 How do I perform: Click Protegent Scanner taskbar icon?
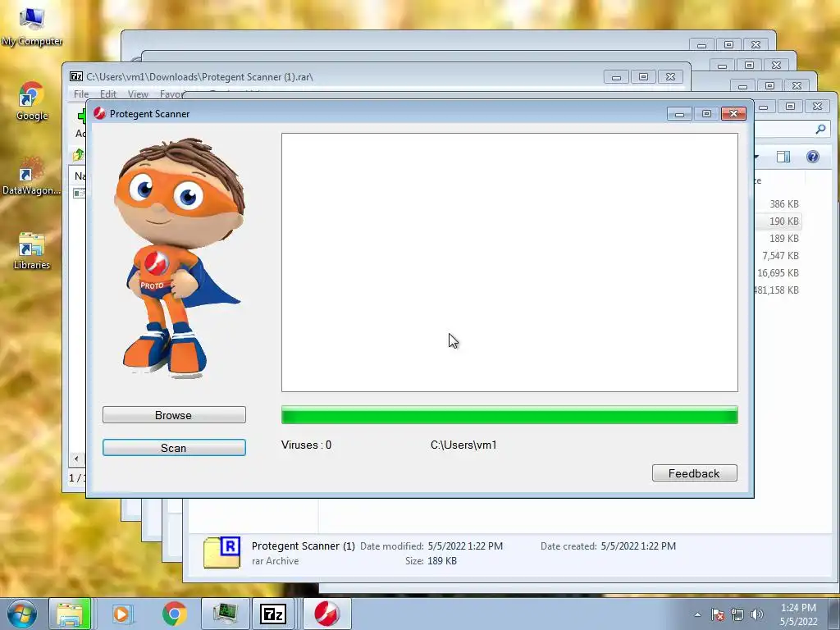(x=326, y=614)
